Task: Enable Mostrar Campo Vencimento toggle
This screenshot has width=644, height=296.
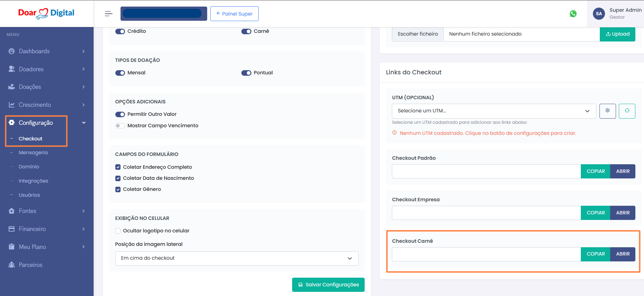Action: click(x=120, y=126)
